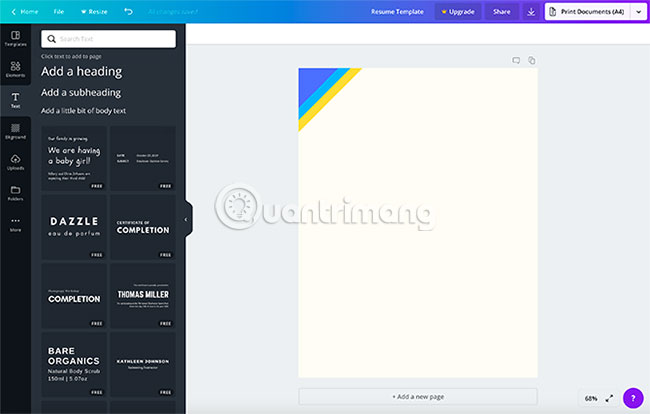Collapse the side panel with the arrow handle
The width and height of the screenshot is (650, 414).
click(x=187, y=219)
